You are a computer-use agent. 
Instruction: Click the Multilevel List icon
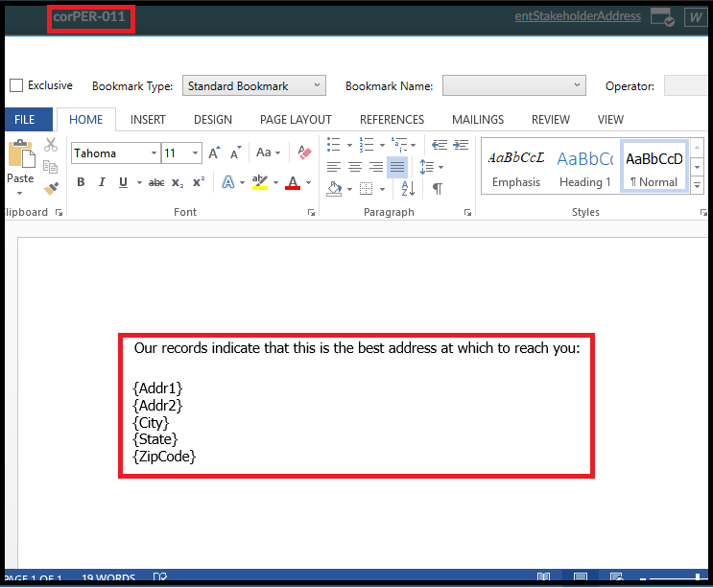(399, 145)
